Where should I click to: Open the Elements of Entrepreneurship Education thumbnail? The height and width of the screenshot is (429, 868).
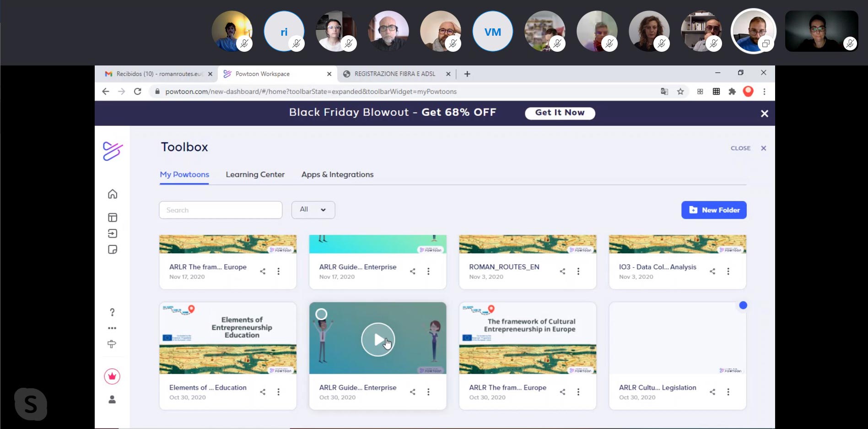[x=228, y=338]
